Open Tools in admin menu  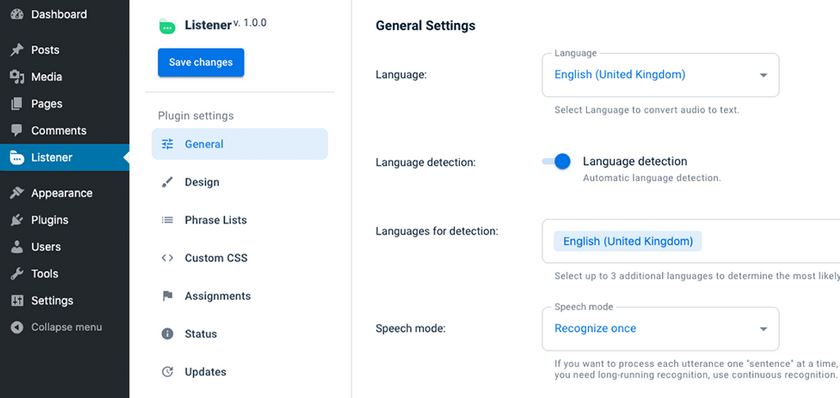(64, 274)
